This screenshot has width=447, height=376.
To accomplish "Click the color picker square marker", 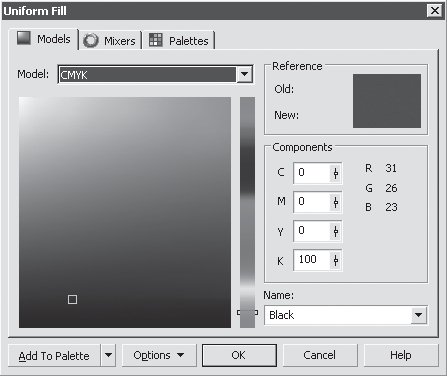I will point(72,299).
